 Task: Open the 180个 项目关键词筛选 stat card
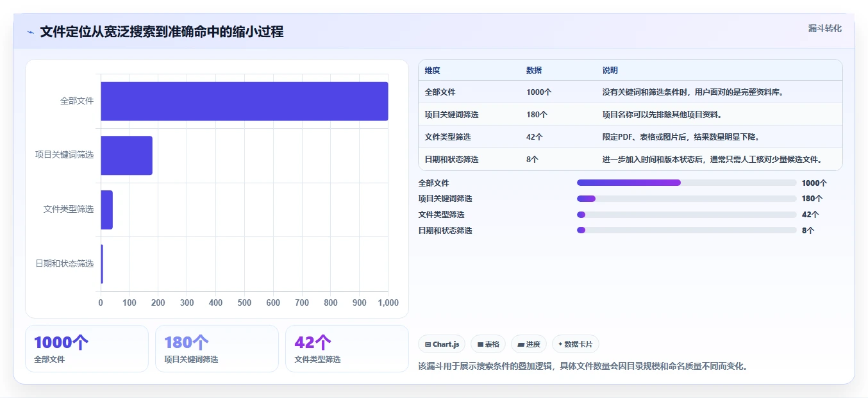pos(217,349)
